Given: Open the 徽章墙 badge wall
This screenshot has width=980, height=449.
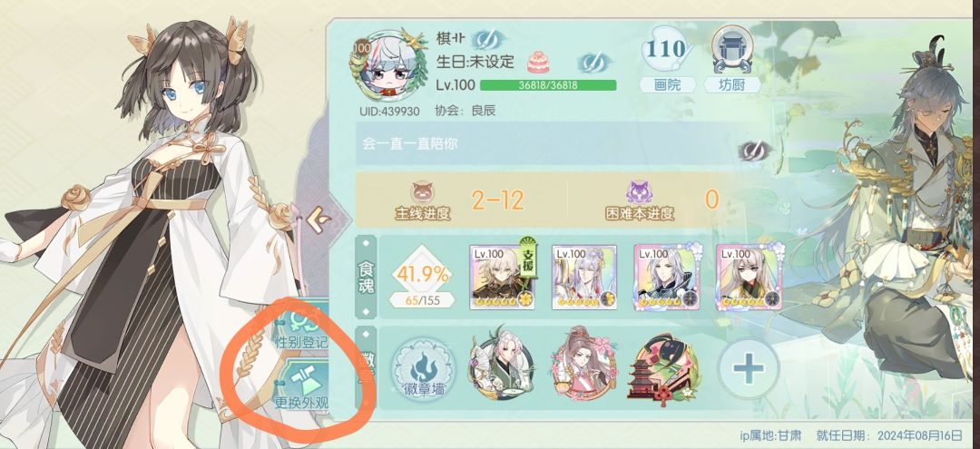Looking at the screenshot, I should (x=425, y=370).
